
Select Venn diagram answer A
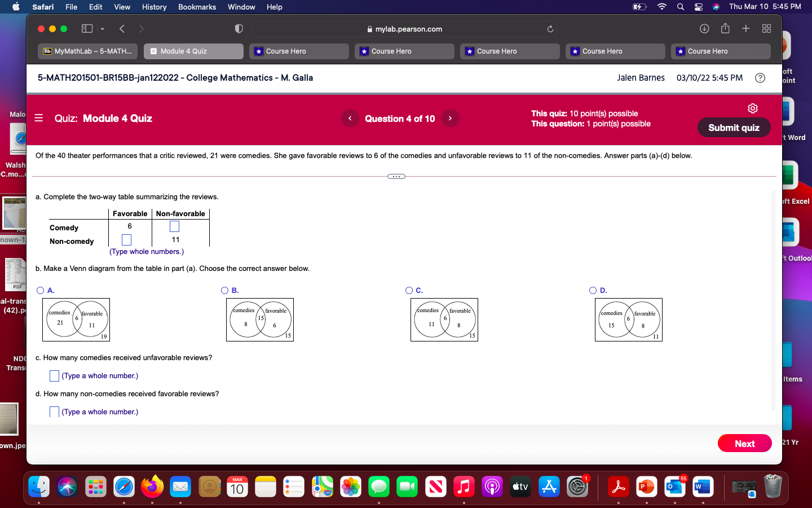tap(40, 290)
